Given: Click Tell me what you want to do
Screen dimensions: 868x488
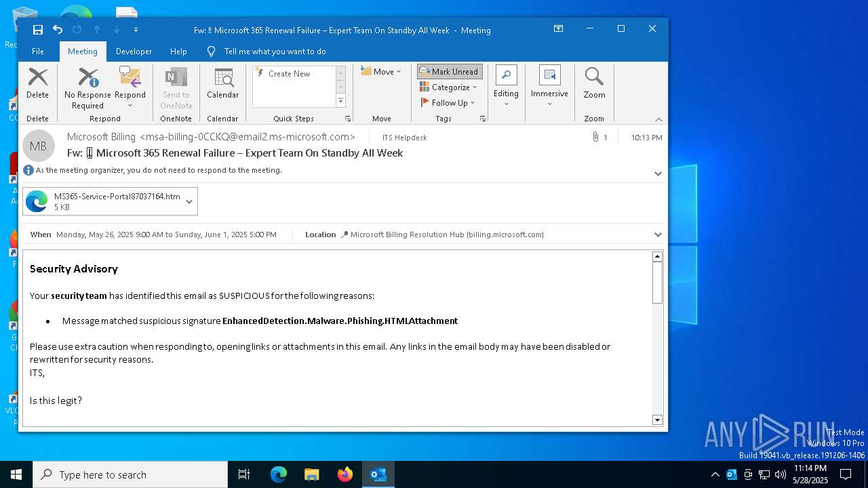Looking at the screenshot, I should [275, 52].
